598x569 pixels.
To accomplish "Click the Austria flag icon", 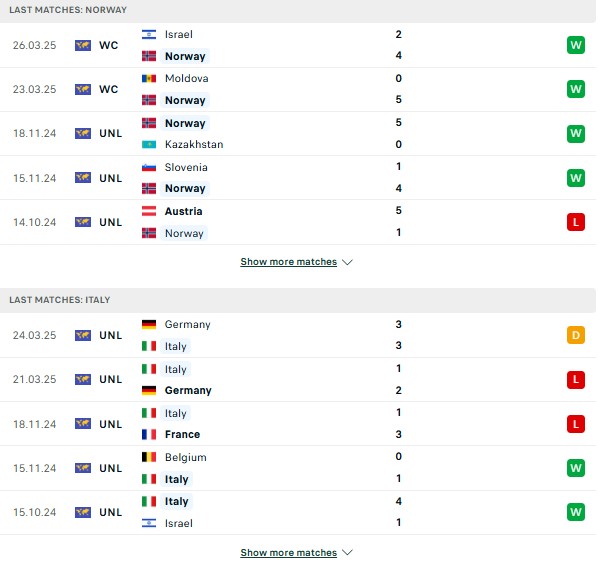I will (x=149, y=211).
